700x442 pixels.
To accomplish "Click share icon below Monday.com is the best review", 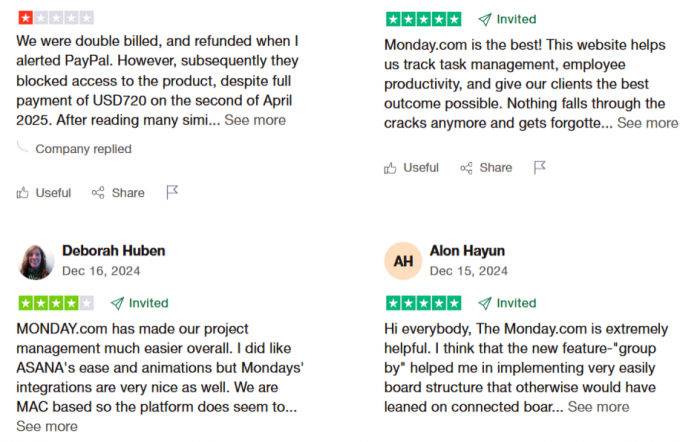I will pos(466,168).
